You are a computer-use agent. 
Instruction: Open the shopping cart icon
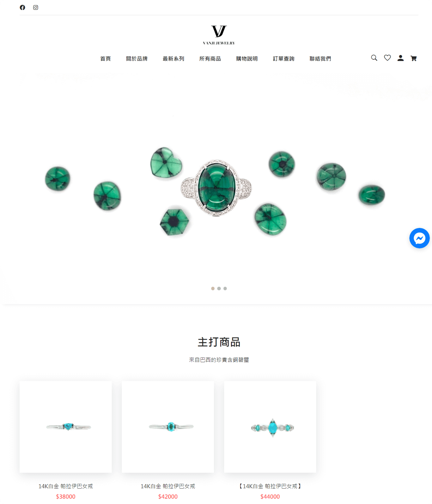pyautogui.click(x=413, y=58)
